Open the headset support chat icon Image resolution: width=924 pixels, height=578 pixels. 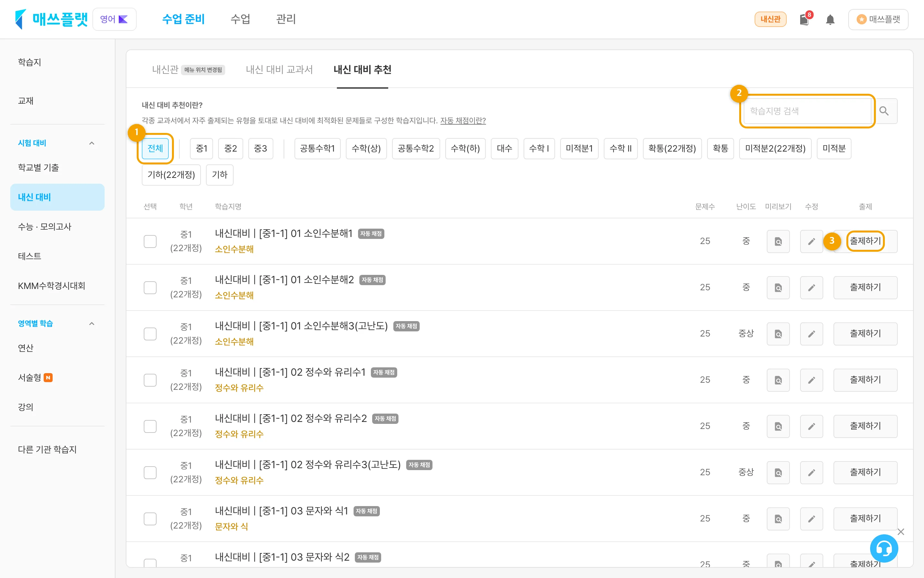click(884, 548)
